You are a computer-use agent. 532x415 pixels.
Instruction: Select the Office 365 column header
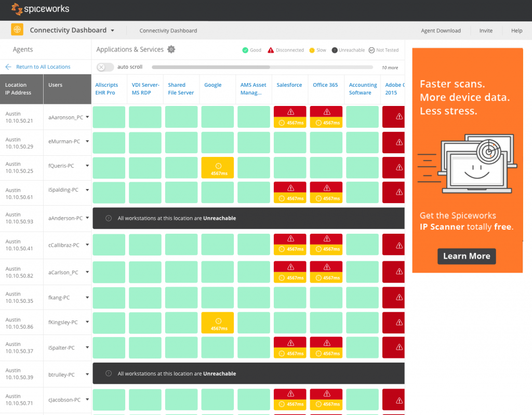click(x=325, y=85)
